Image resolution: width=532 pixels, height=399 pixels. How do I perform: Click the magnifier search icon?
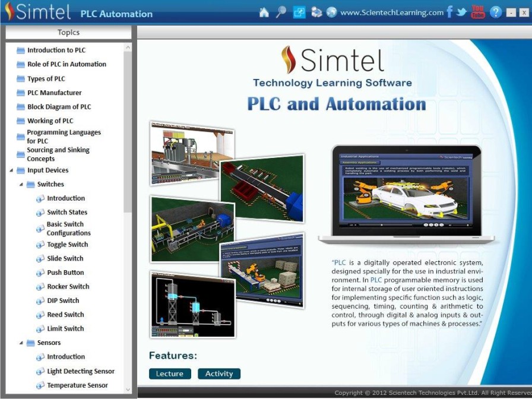tap(281, 12)
